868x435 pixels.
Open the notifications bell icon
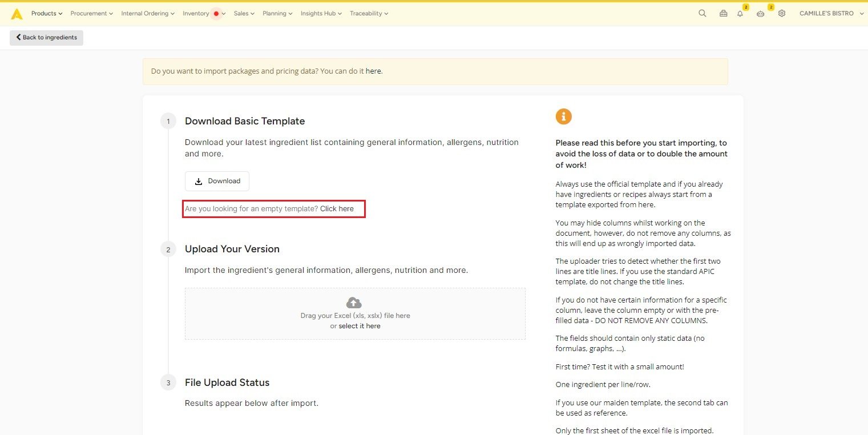pos(740,14)
